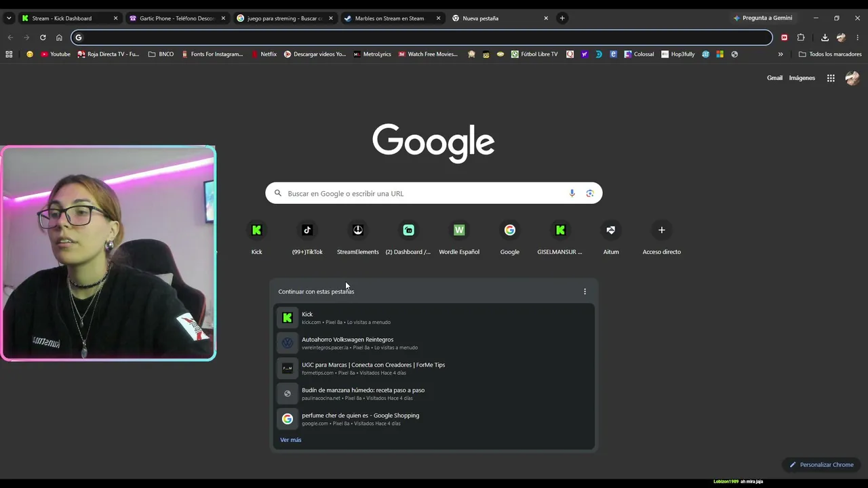Open the Extensions puzzle-piece menu
The height and width of the screenshot is (488, 868).
pyautogui.click(x=801, y=37)
